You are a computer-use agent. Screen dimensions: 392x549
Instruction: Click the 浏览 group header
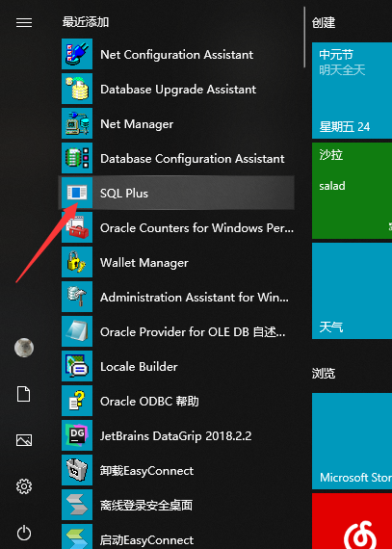point(324,374)
